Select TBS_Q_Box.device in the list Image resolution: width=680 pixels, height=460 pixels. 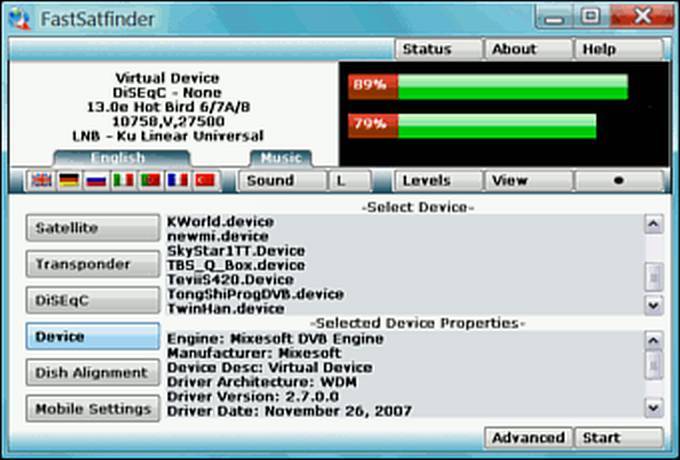(x=236, y=265)
